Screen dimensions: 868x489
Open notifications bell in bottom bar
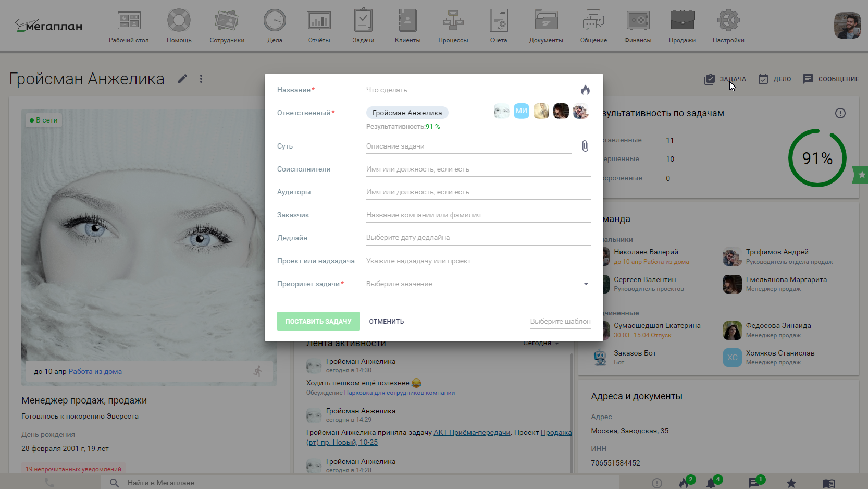[711, 483]
